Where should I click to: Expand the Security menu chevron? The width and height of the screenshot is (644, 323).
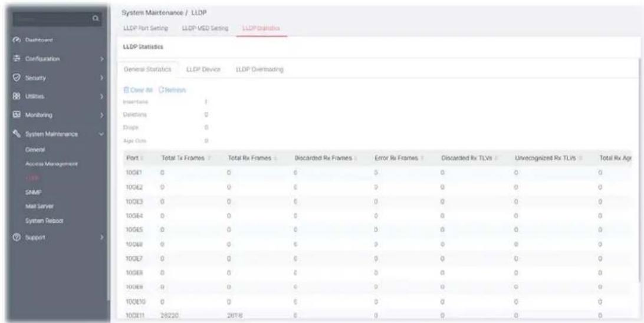point(101,78)
